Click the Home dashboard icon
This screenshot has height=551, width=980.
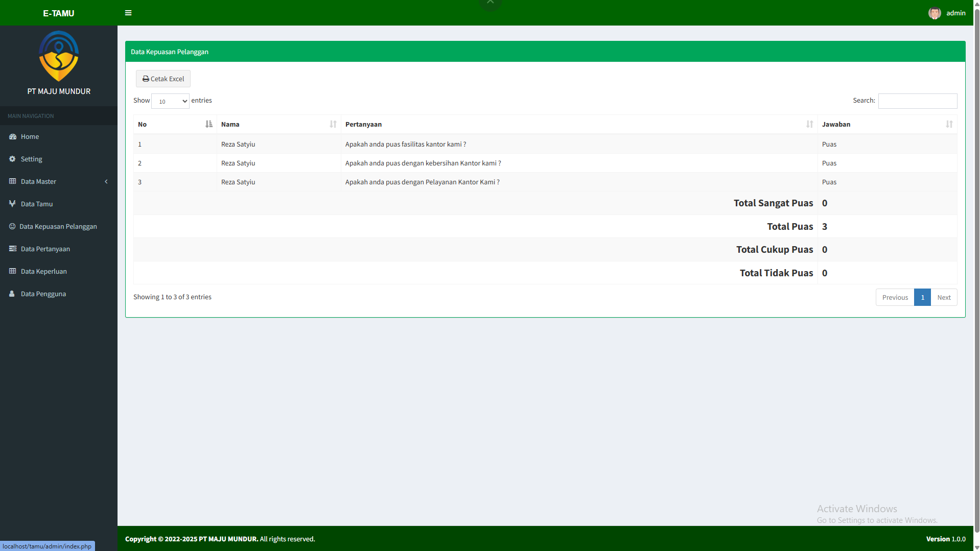click(13, 136)
